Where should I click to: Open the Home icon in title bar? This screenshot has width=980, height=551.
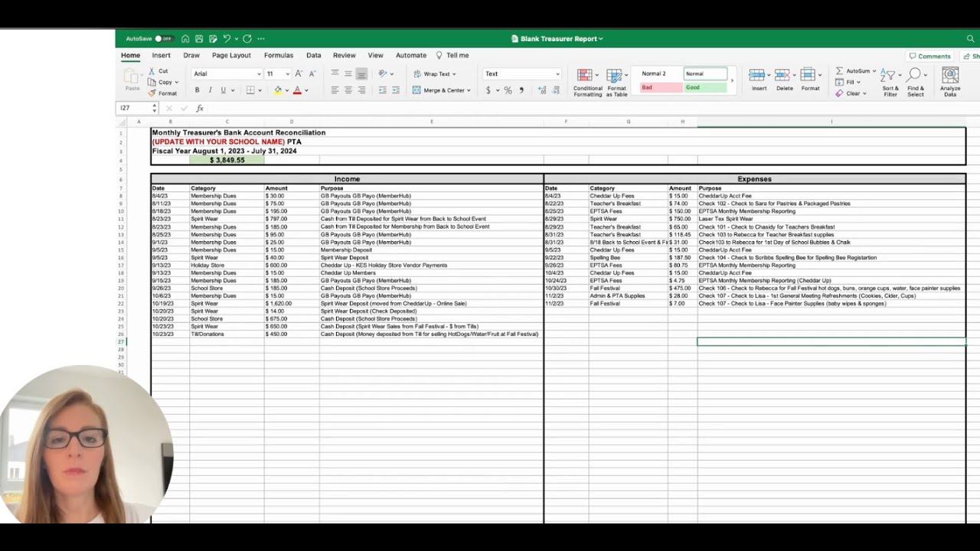point(185,38)
